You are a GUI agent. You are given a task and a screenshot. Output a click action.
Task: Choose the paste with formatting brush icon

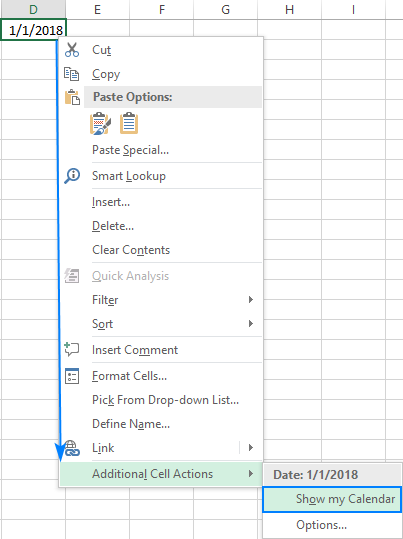click(100, 123)
